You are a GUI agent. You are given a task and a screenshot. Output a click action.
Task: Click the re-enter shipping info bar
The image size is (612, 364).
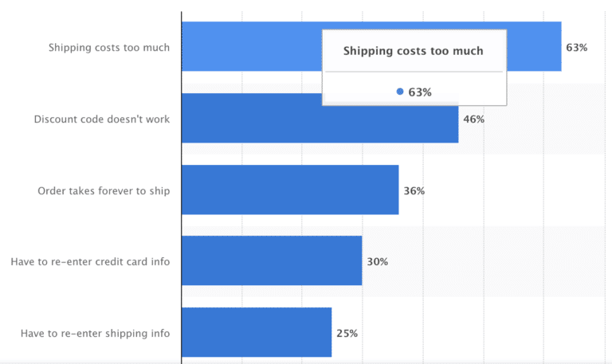point(257,332)
